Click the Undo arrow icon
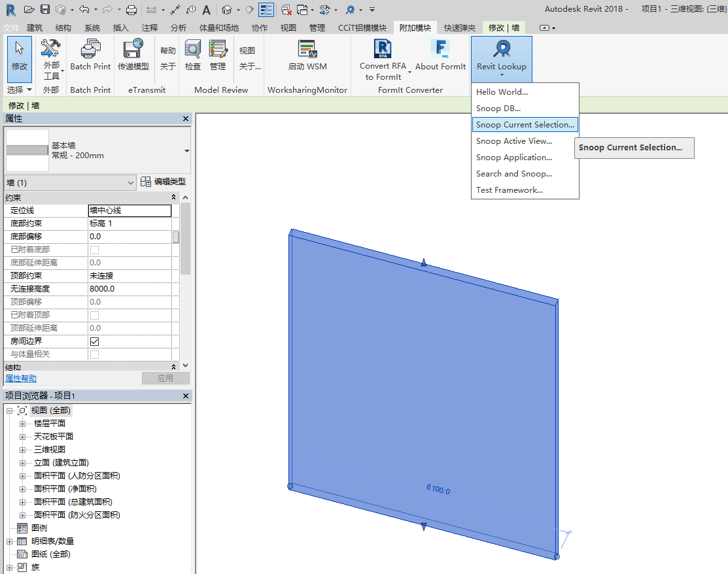The height and width of the screenshot is (574, 728). point(84,9)
